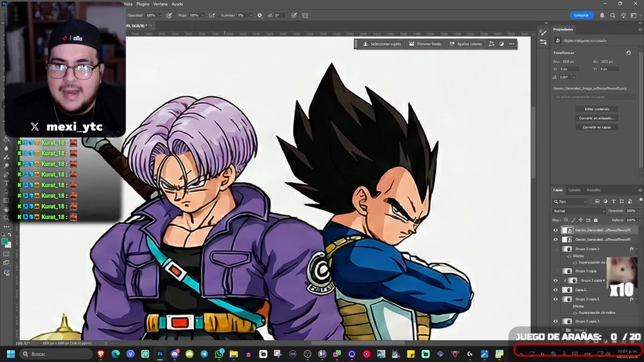Enable the airbrush icon beside Flujo
The width and height of the screenshot is (644, 362).
coord(212,16)
